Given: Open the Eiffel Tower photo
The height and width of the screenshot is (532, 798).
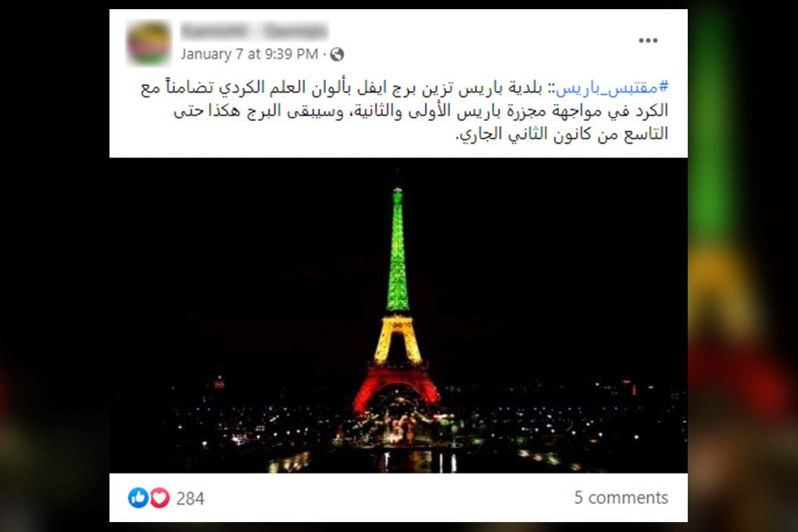Looking at the screenshot, I should (398, 315).
